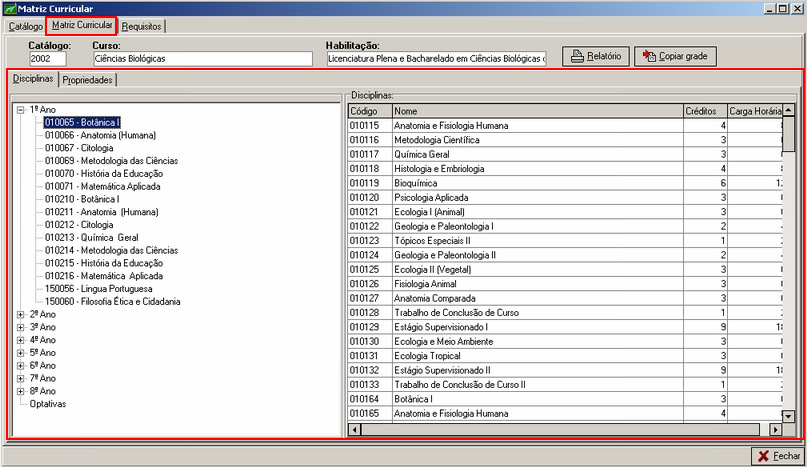Click the printer icon on Relatório button
Viewport: 807px width, 467px height.
pos(577,57)
